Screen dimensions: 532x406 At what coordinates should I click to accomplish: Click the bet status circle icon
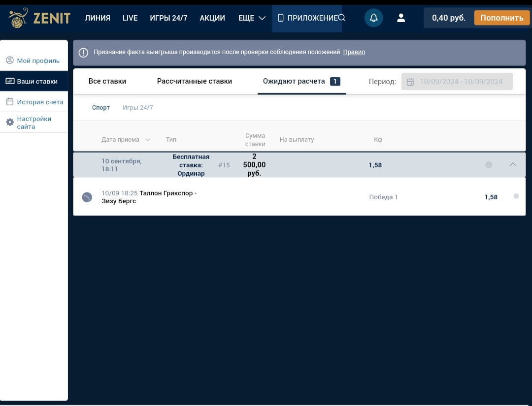point(489,165)
